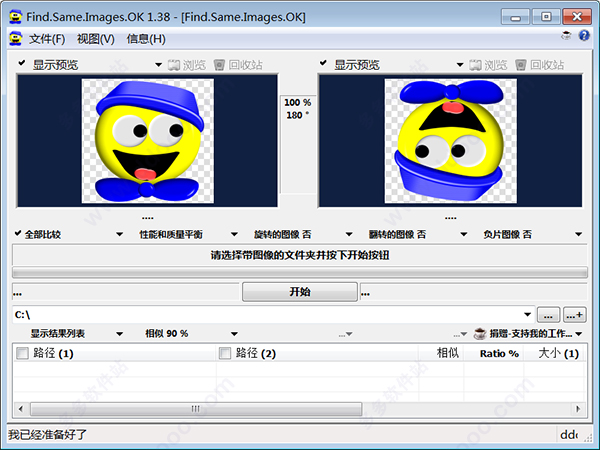Toggle the right 显示预览 checkmark
This screenshot has height=450, width=600.
[323, 63]
